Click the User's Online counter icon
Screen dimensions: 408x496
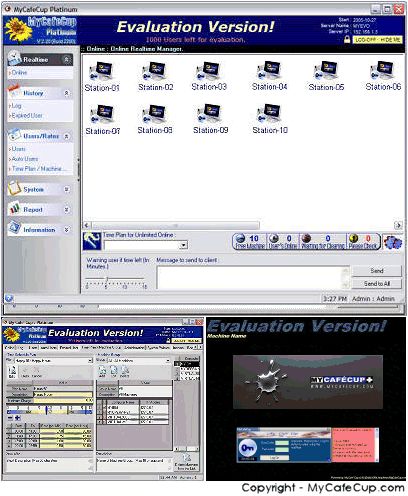274,238
